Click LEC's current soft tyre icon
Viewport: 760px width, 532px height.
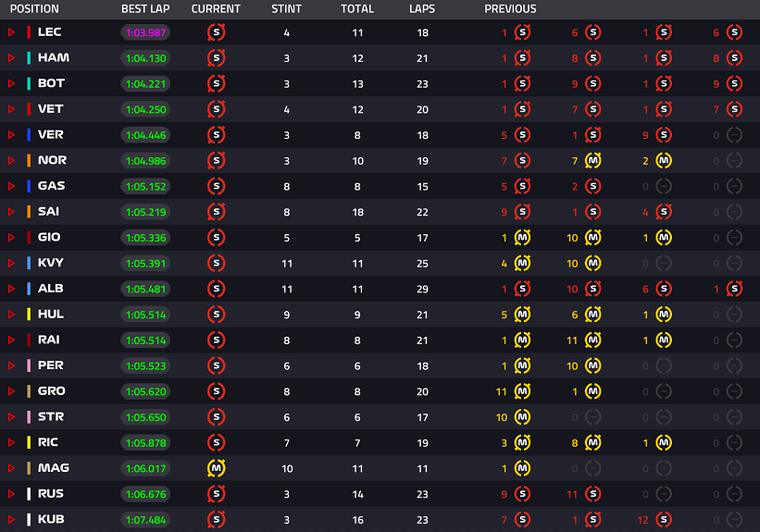(x=217, y=32)
